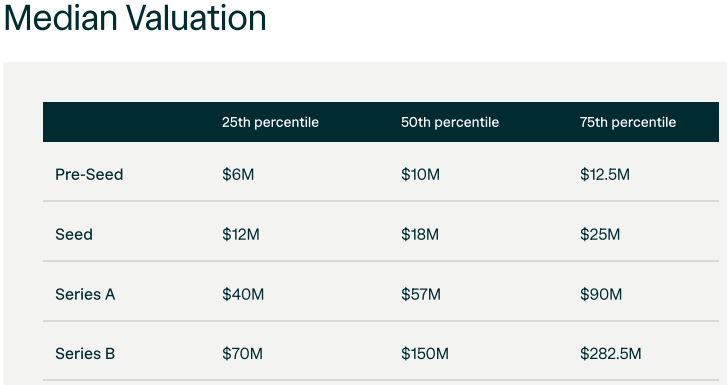Viewport: 727px width, 385px height.
Task: Select the $12M Seed cell
Action: click(x=241, y=234)
